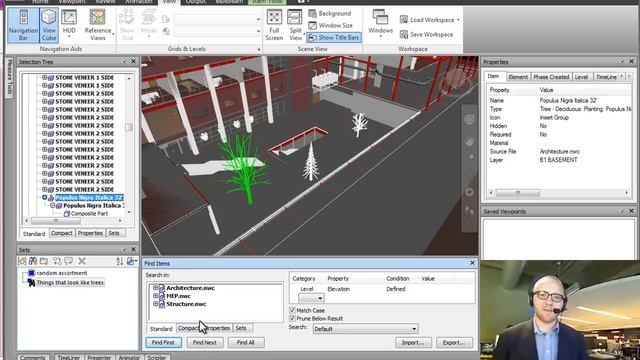Viewport: 640px width, 360px height.
Task: Expand Structure.nwc in Find Items
Action: coord(155,304)
